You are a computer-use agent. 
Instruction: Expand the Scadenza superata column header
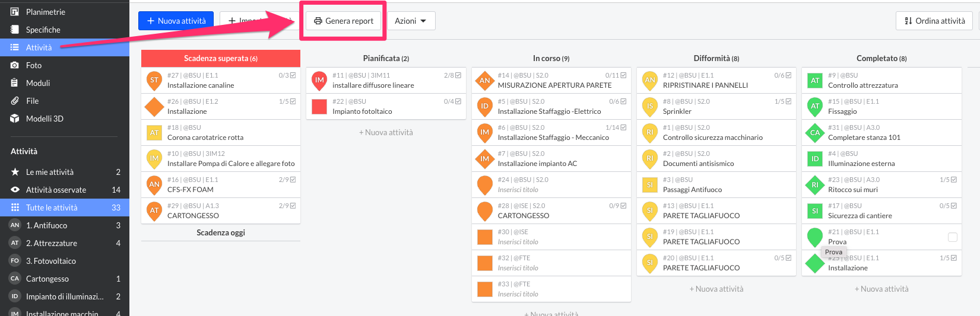coord(220,58)
